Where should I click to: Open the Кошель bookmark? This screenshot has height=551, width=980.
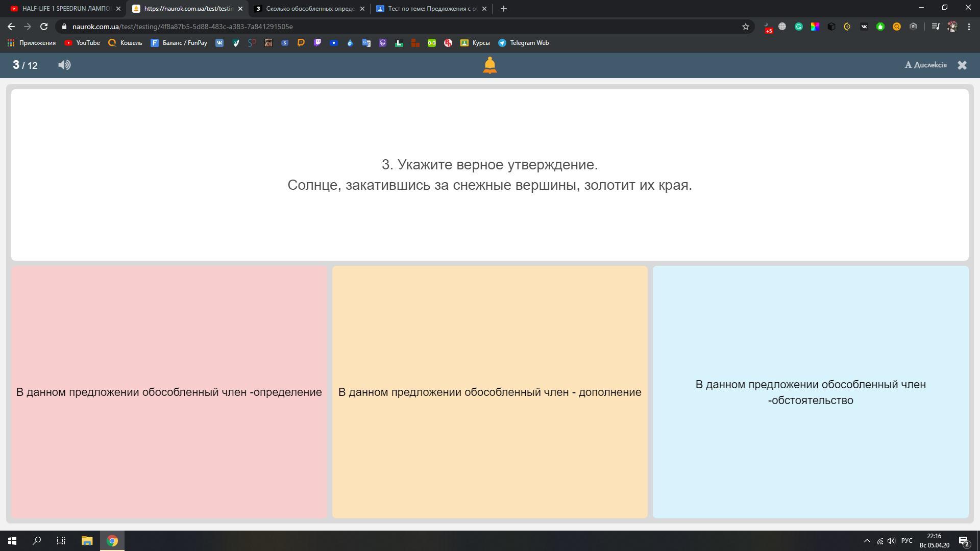(x=125, y=43)
